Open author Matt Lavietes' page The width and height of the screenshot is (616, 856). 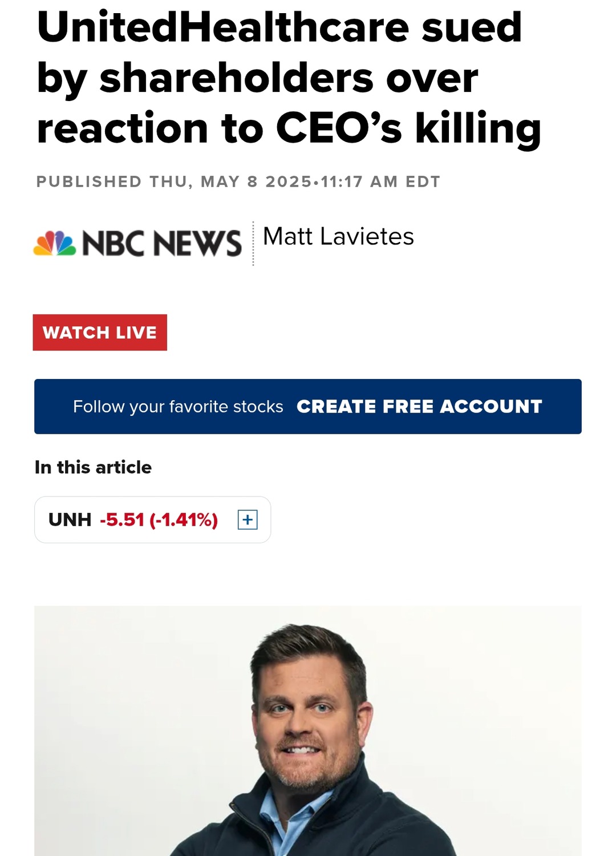click(338, 236)
